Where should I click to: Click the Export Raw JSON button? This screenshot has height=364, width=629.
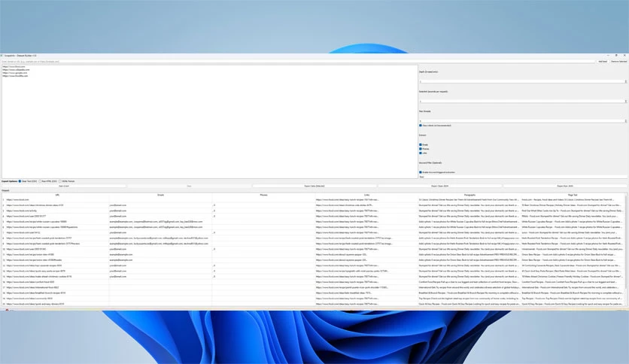click(x=565, y=186)
